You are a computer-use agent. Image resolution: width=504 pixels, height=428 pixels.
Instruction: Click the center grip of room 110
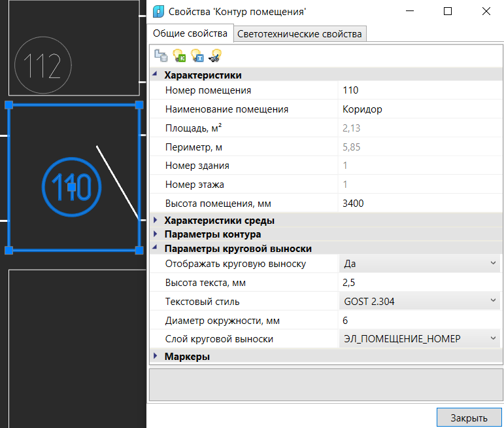pyautogui.click(x=72, y=187)
